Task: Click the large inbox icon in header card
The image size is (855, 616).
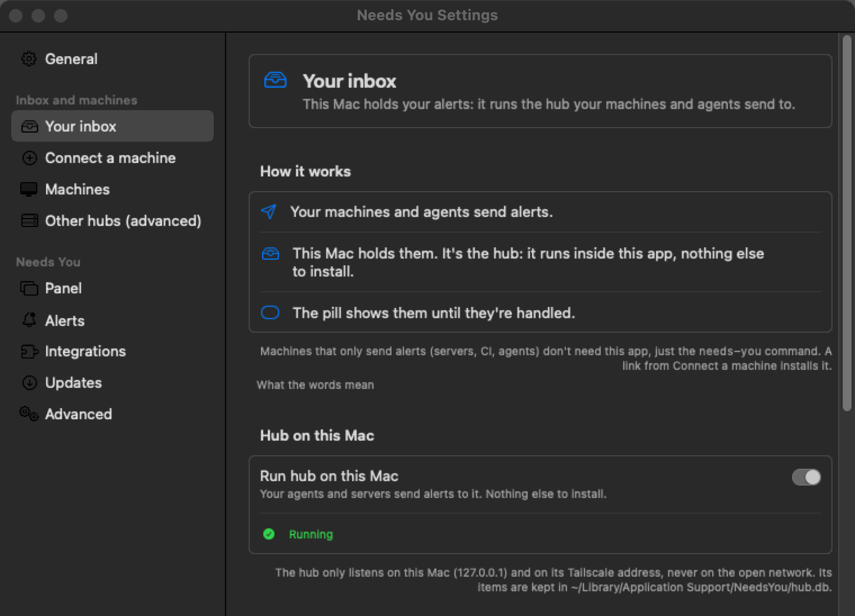Action: [x=276, y=80]
